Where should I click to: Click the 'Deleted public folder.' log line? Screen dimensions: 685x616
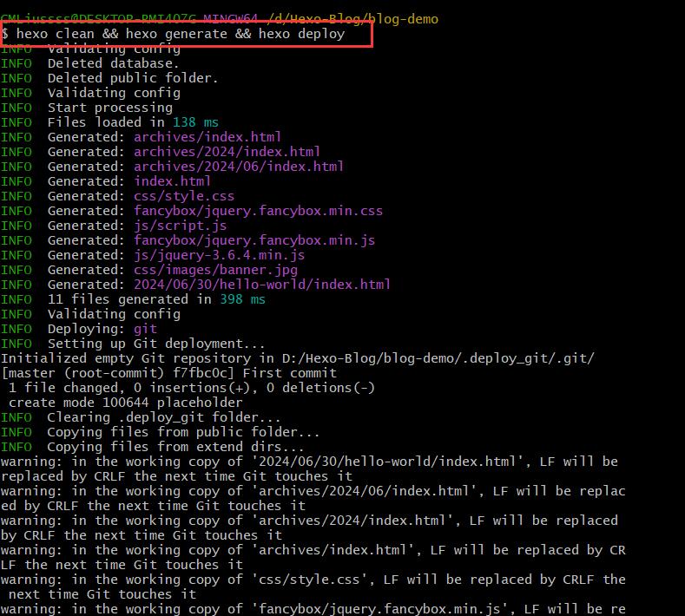pos(132,78)
